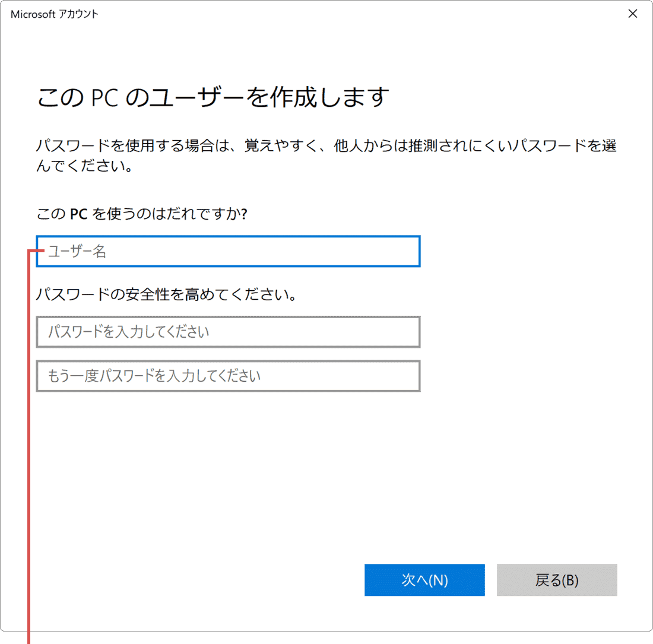
Task: Close the Microsoft アカウント dialog
Action: click(x=633, y=14)
